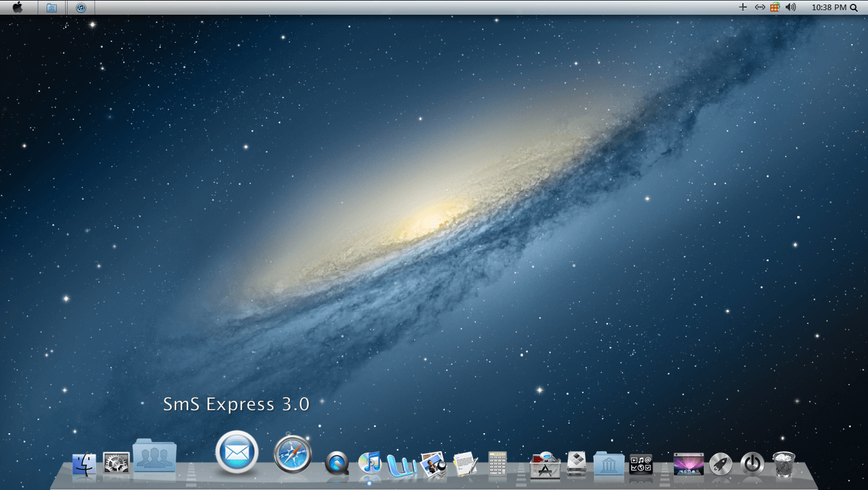The width and height of the screenshot is (868, 490).
Task: Click the iTunes button in the top bar
Action: coord(81,8)
